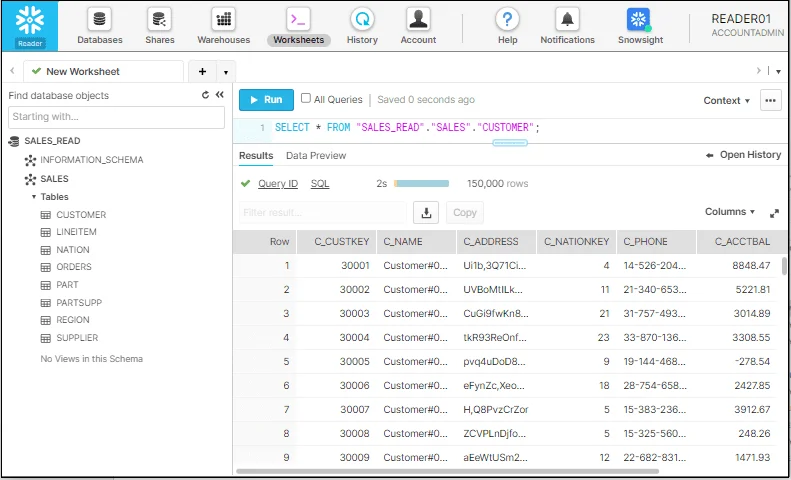Screen dimensions: 791x480
Task: Select the REGION table icon
Action: pos(45,320)
